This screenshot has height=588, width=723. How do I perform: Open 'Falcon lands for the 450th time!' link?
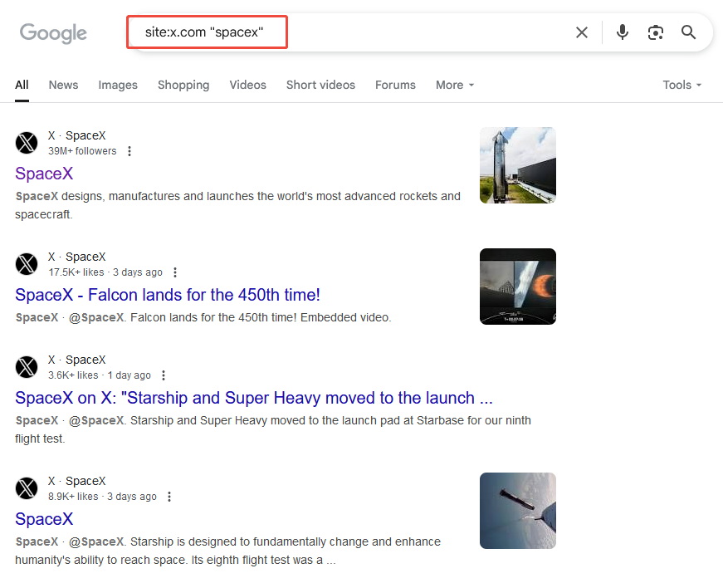tap(168, 295)
